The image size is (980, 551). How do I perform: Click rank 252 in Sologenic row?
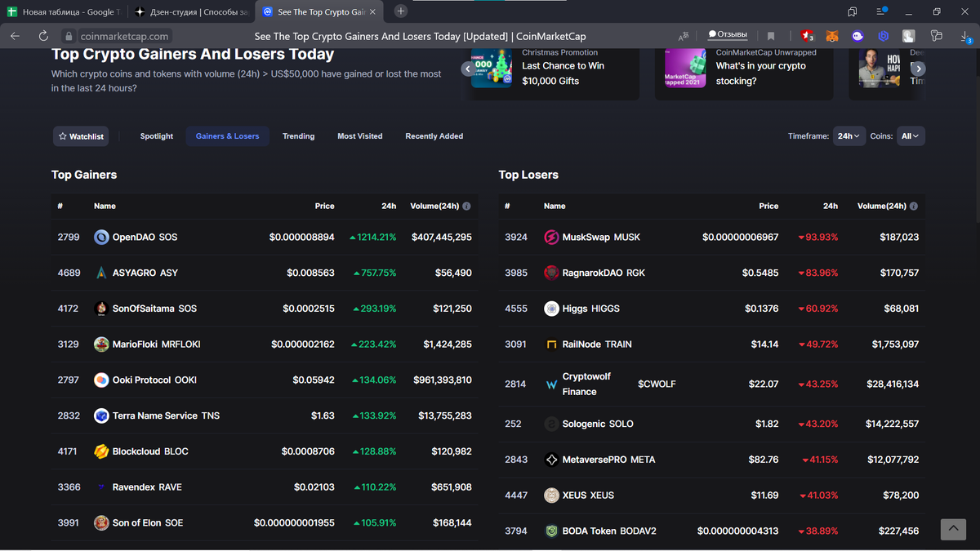(x=513, y=424)
